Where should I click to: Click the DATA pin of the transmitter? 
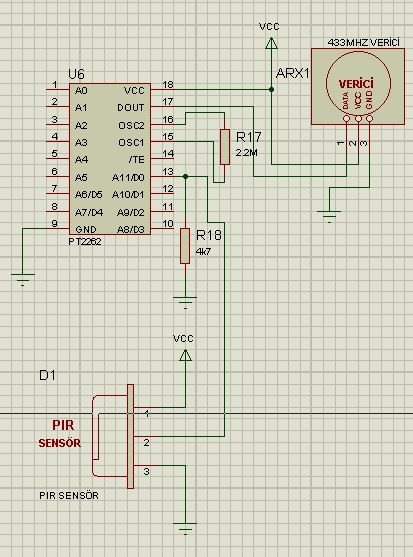[x=346, y=118]
